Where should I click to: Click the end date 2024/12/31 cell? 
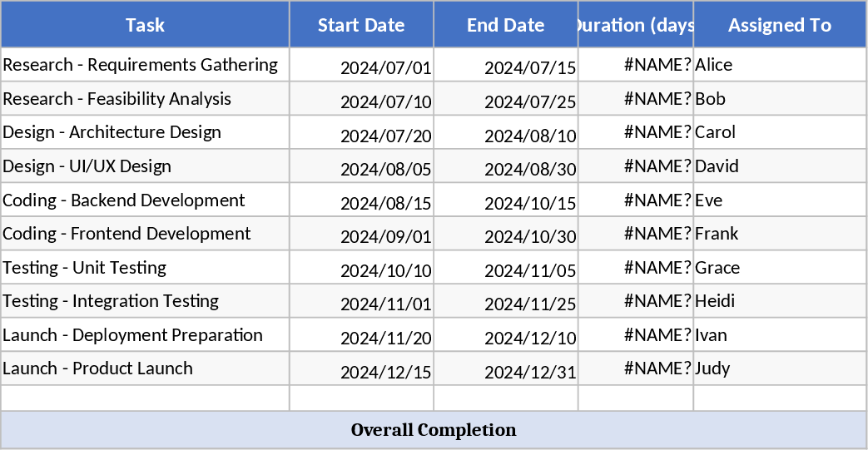[x=505, y=370]
